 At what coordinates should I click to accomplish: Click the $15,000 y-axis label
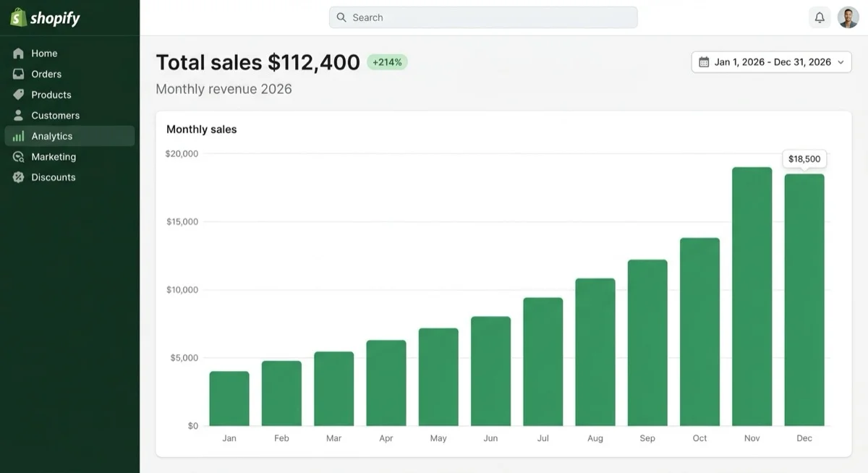tap(182, 221)
